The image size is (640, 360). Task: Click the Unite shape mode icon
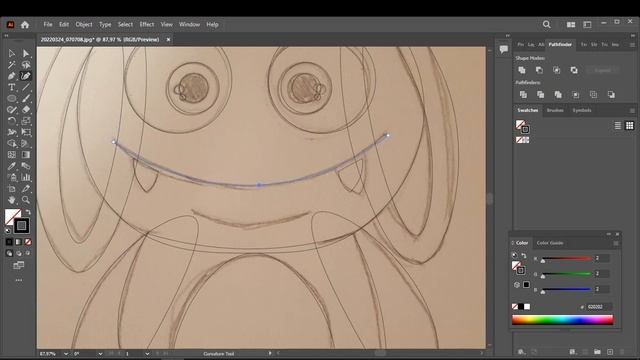pyautogui.click(x=522, y=70)
